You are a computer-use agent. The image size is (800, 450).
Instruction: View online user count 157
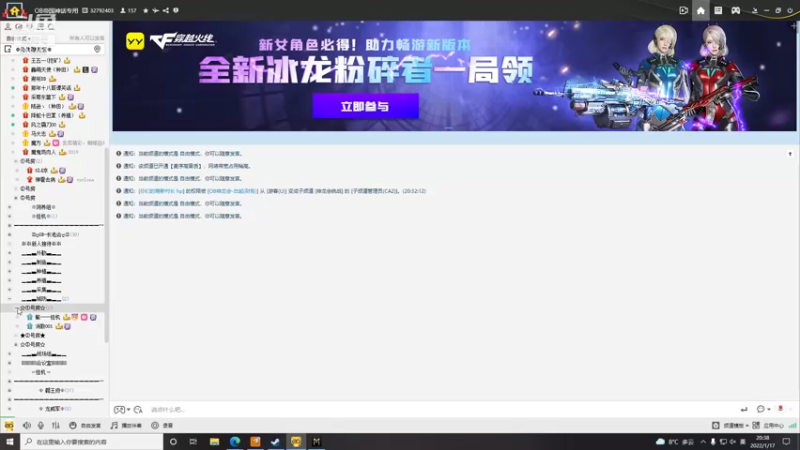128,10
